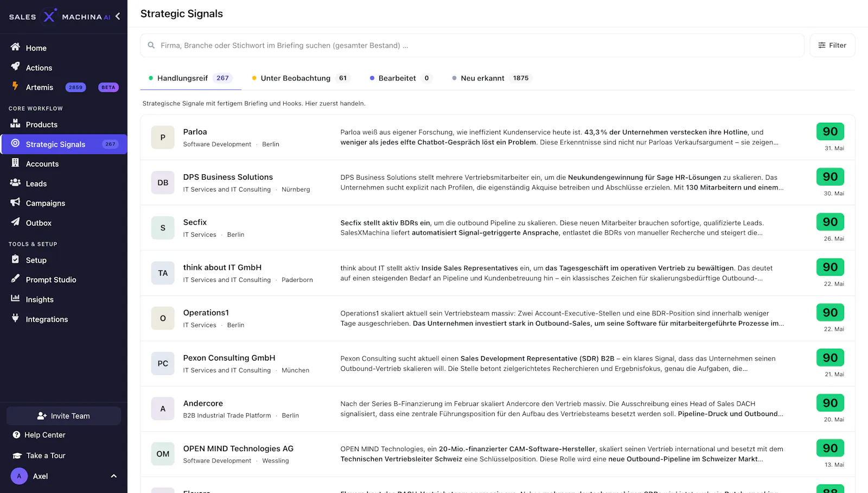Switch to the Unter Beobachtung tab
This screenshot has height=493, width=868.
[301, 78]
